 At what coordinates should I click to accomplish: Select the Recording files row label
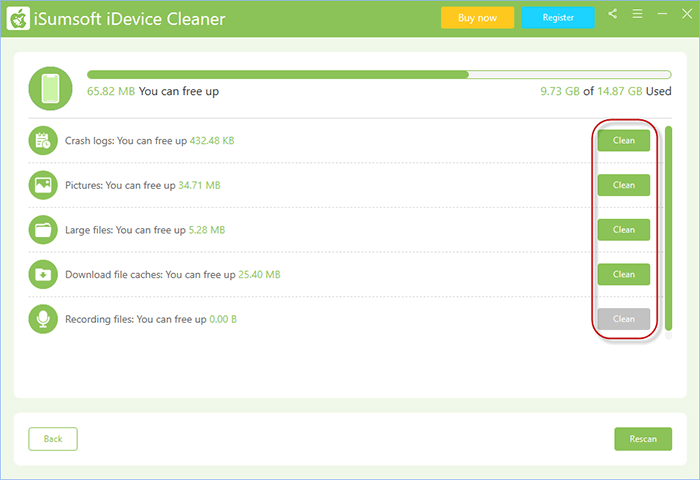[x=151, y=319]
